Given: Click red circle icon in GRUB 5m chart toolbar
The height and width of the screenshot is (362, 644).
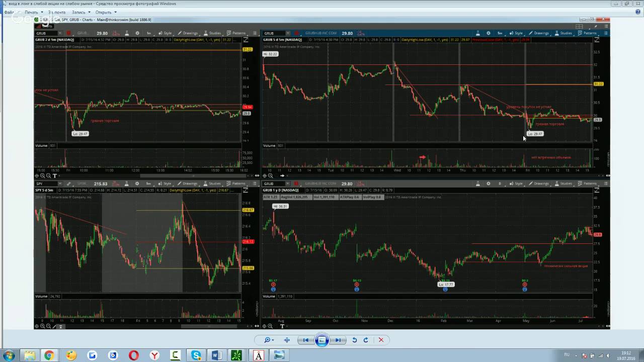Looking at the screenshot, I should (296, 33).
